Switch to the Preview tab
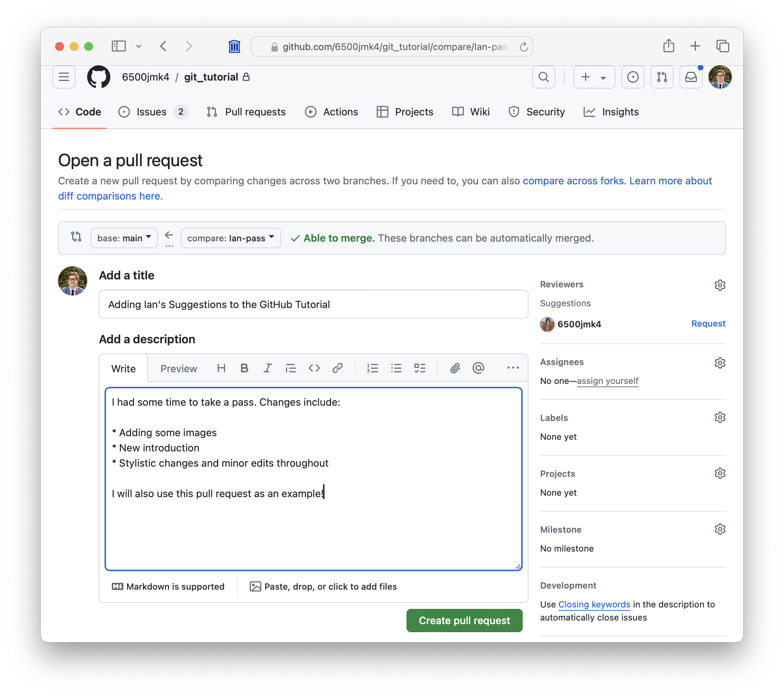This screenshot has width=784, height=696. pyautogui.click(x=179, y=369)
